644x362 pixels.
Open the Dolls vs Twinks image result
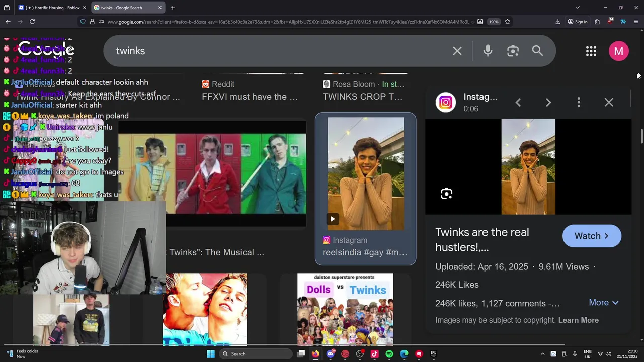(x=345, y=309)
